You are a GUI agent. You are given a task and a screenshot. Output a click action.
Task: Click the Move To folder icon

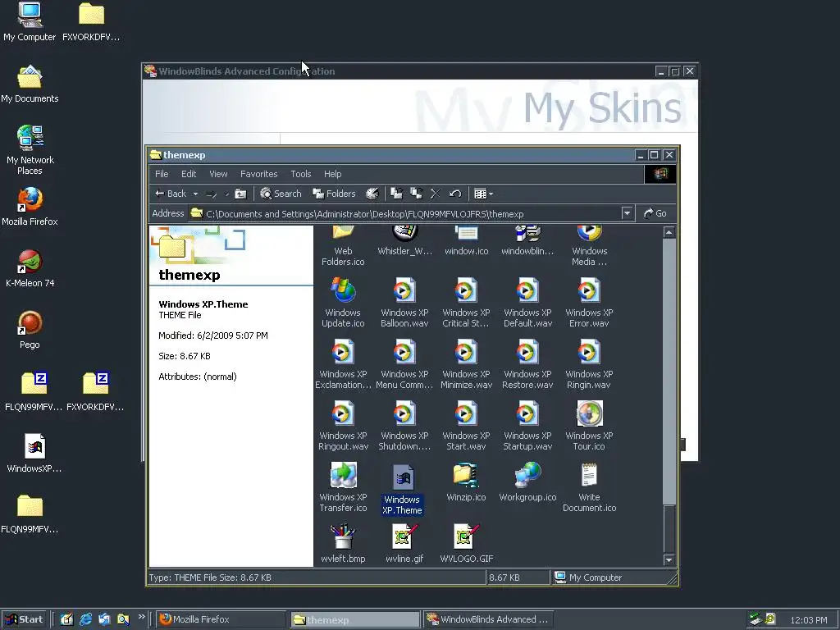click(396, 194)
